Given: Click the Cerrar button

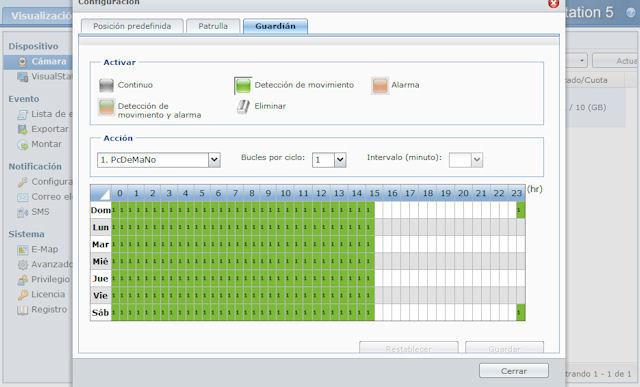Looking at the screenshot, I should pos(514,371).
